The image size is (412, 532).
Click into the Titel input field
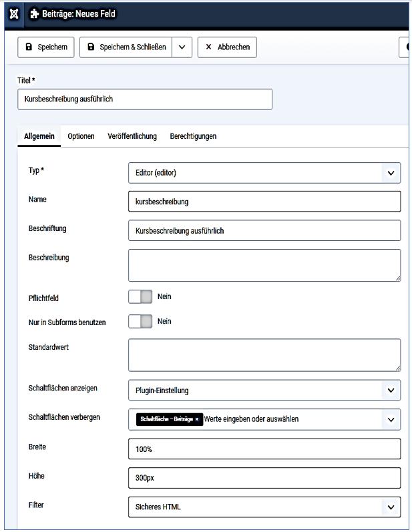coord(144,99)
